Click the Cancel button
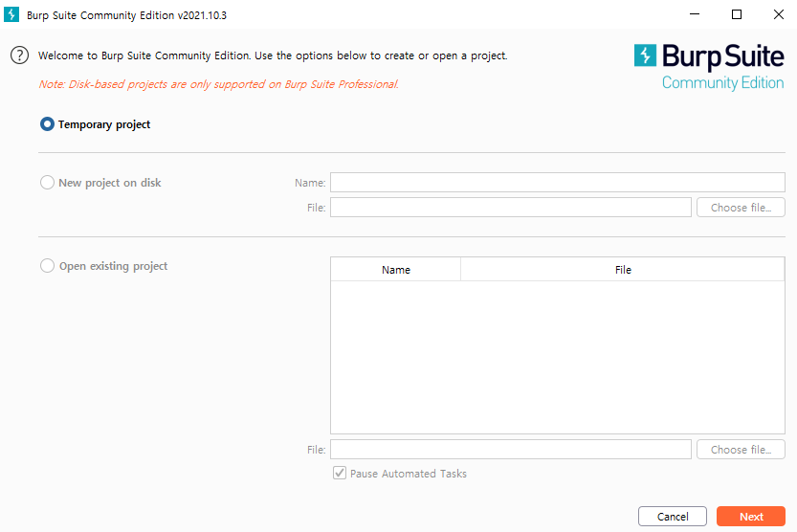The width and height of the screenshot is (797, 532). click(x=673, y=517)
